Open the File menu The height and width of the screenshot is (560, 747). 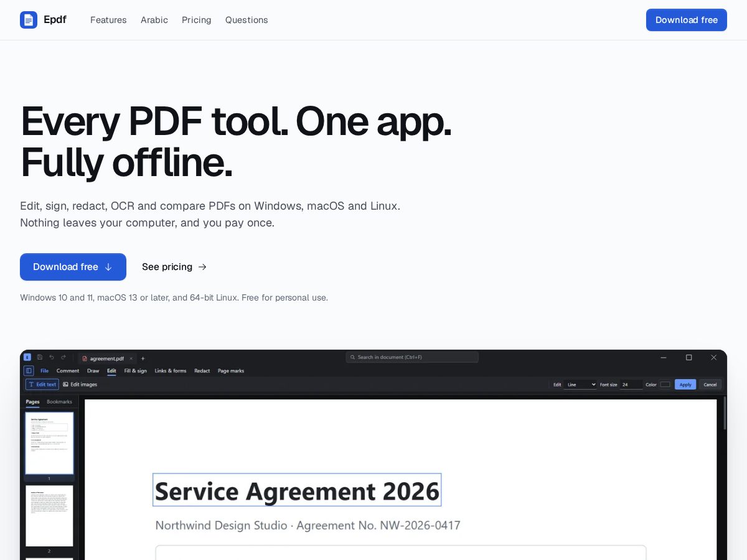pyautogui.click(x=45, y=371)
